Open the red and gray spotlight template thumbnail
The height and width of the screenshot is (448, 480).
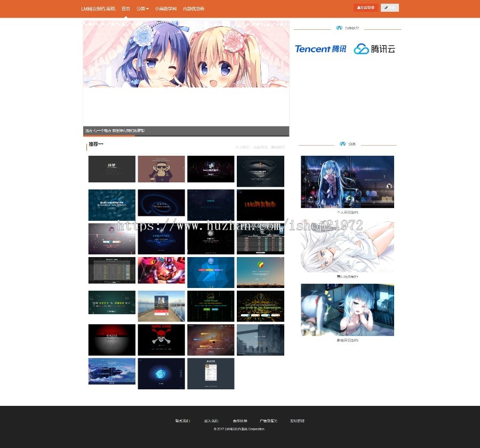pyautogui.click(x=112, y=340)
